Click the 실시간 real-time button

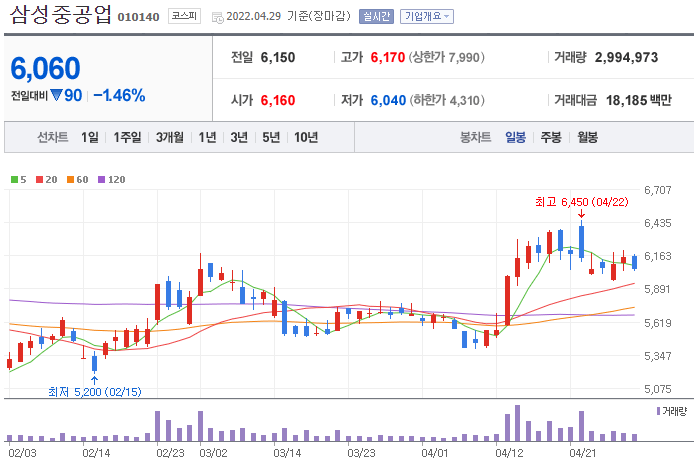coord(376,16)
